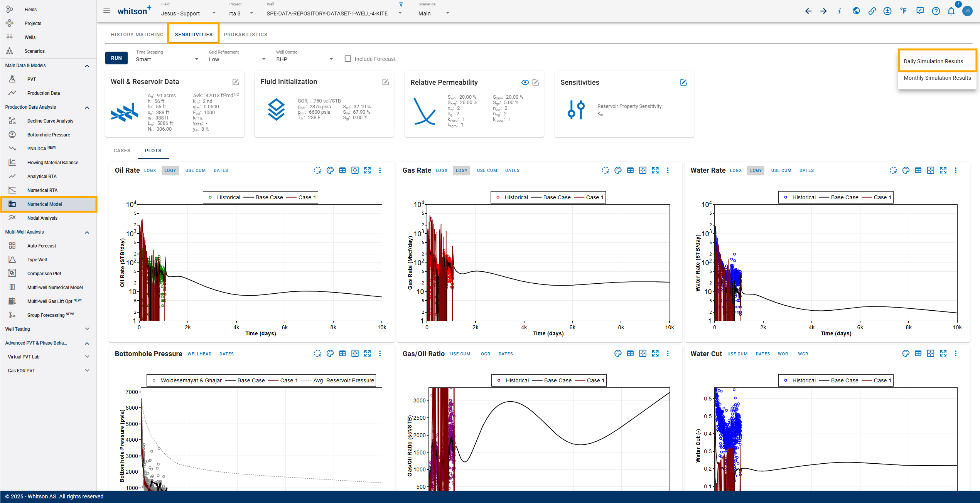Open the Well Control BHP dropdown

[304, 59]
